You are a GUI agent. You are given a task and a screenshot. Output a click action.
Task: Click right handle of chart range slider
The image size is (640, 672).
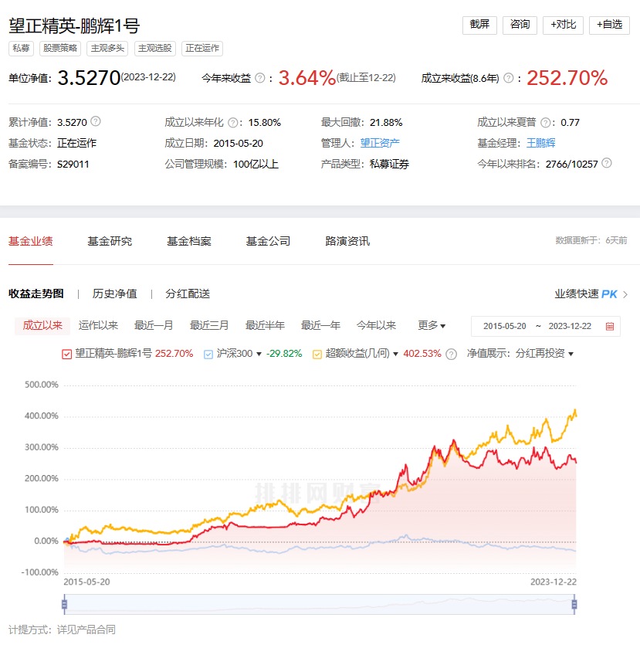click(x=574, y=604)
